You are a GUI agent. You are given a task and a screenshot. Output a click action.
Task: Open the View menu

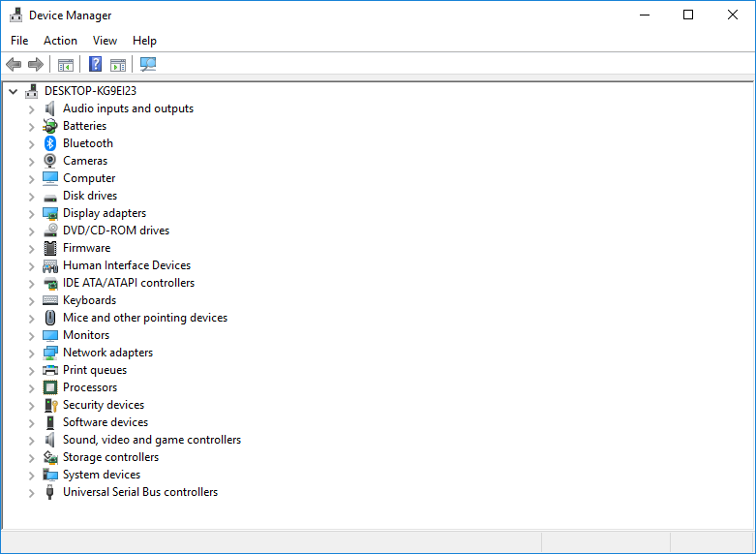point(105,41)
